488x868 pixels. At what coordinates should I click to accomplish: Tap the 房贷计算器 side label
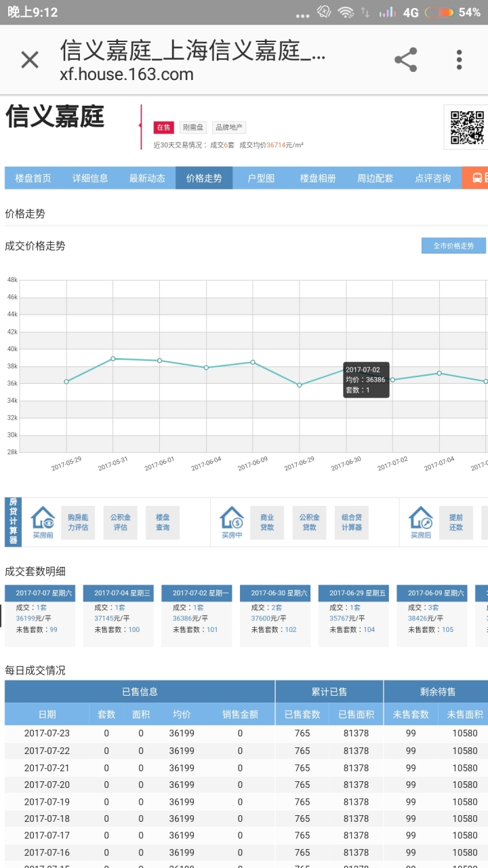click(12, 521)
